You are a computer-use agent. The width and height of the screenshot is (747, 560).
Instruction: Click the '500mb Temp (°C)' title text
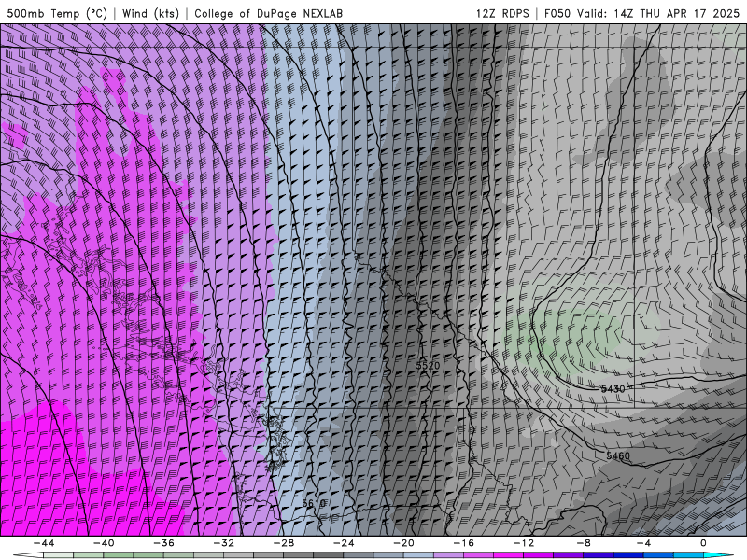tap(57, 13)
